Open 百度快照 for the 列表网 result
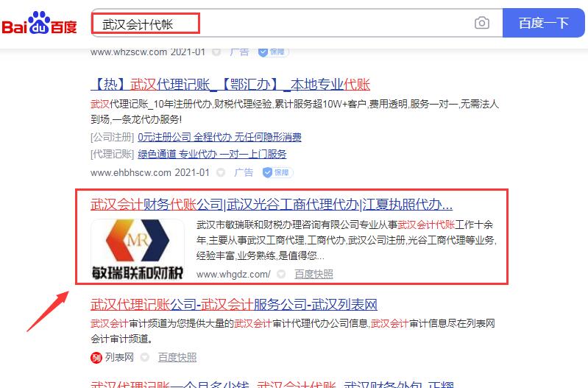 [x=177, y=357]
